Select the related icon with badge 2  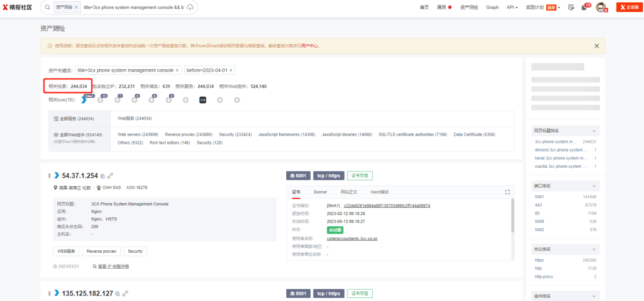[x=169, y=100]
